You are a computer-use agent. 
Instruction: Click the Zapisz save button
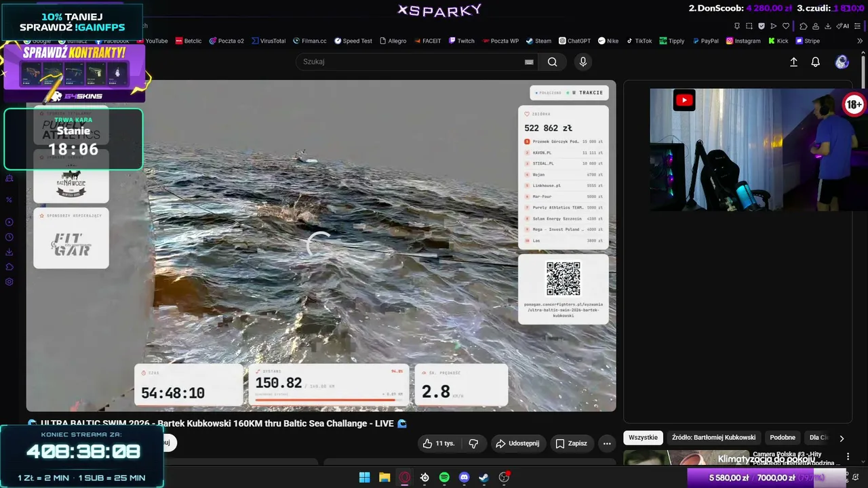[x=571, y=443]
